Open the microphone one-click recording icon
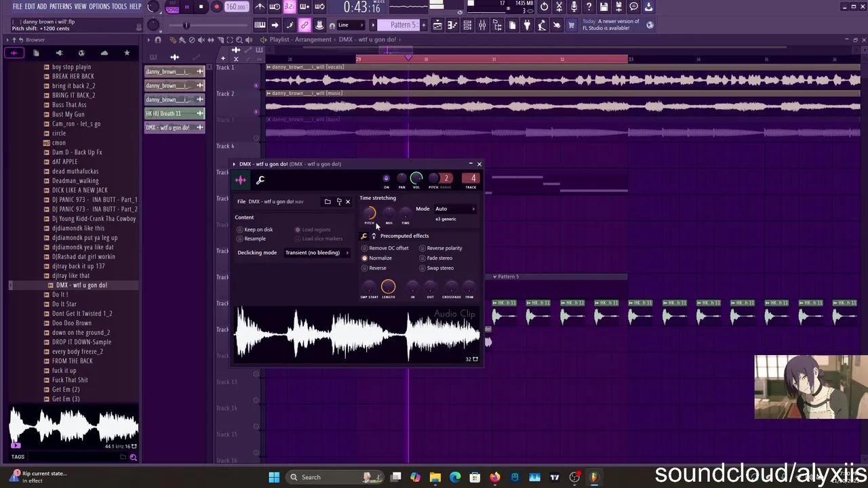This screenshot has width=868, height=488. [574, 7]
